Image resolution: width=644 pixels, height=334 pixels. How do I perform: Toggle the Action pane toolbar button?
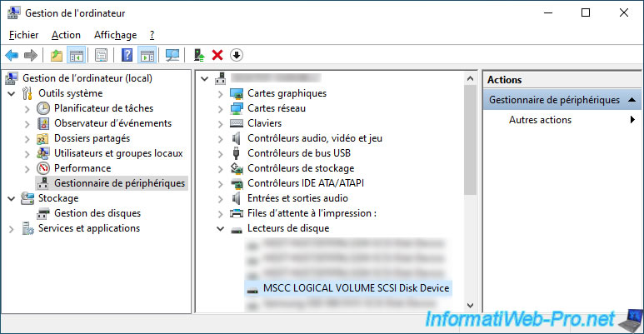[x=147, y=55]
